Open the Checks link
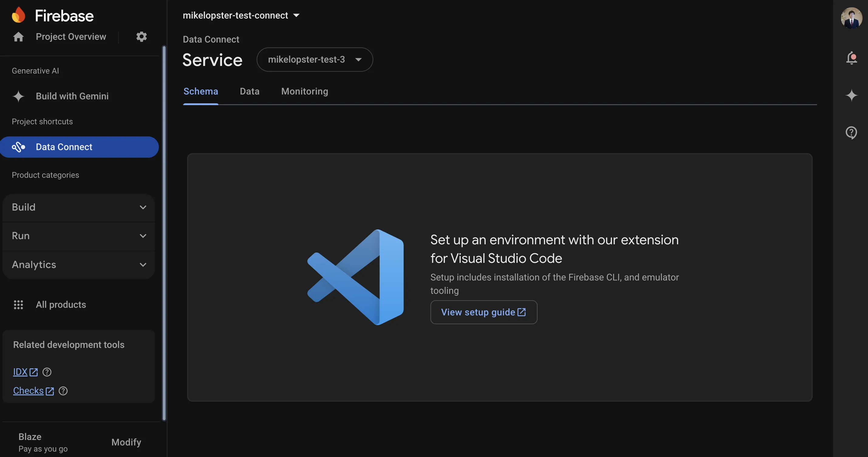Screen dimensions: 868x457 click(x=28, y=391)
